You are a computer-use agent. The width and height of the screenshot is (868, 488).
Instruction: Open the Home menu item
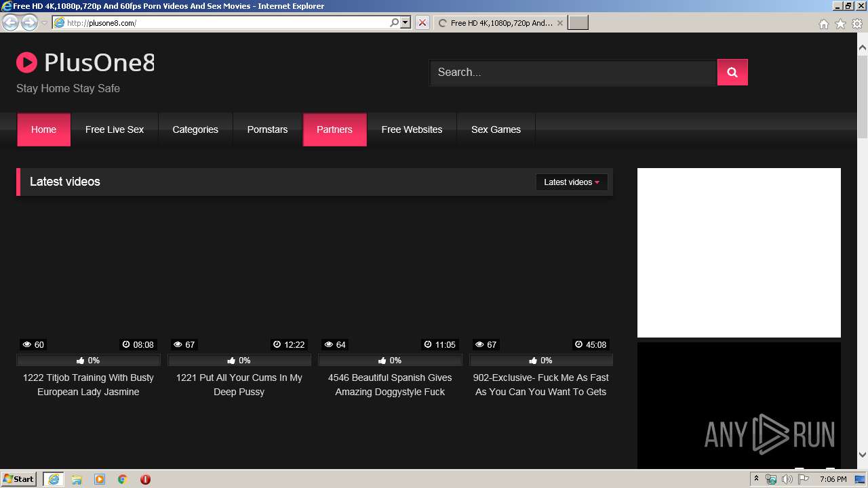coord(43,129)
